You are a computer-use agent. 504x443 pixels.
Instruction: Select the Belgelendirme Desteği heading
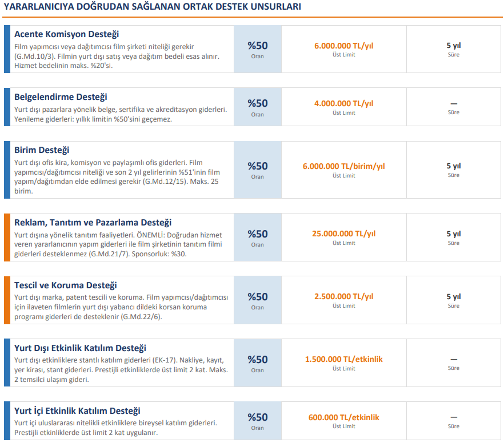(61, 97)
